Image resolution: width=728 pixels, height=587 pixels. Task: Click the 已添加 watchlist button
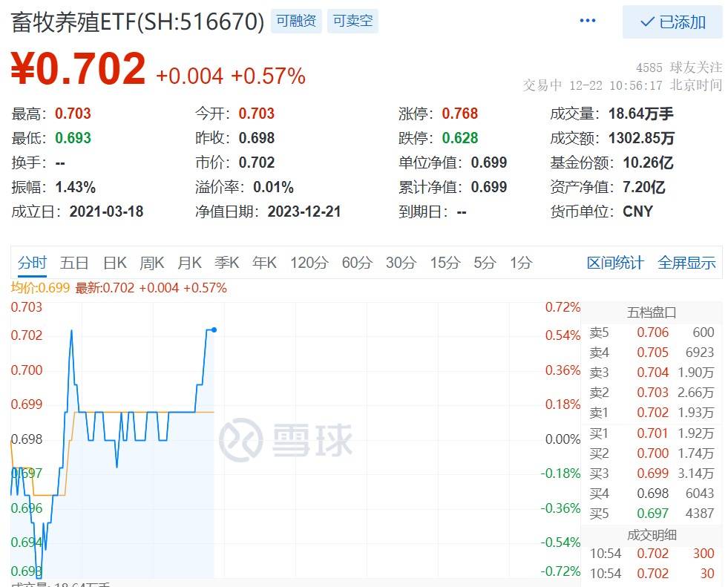click(x=672, y=22)
